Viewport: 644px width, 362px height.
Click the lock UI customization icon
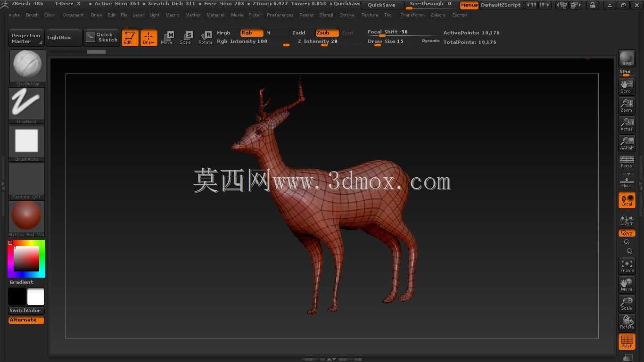coord(593,5)
